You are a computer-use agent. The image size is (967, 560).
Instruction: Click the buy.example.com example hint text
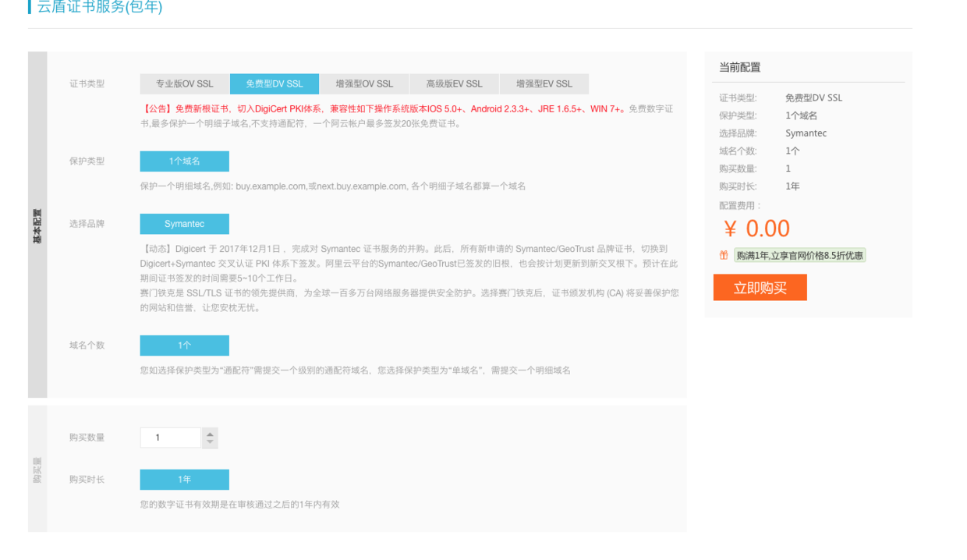[x=333, y=186]
